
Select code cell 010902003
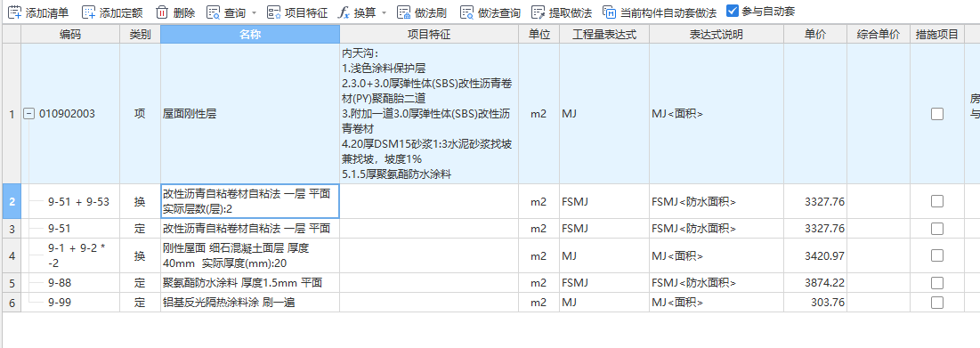pos(70,114)
